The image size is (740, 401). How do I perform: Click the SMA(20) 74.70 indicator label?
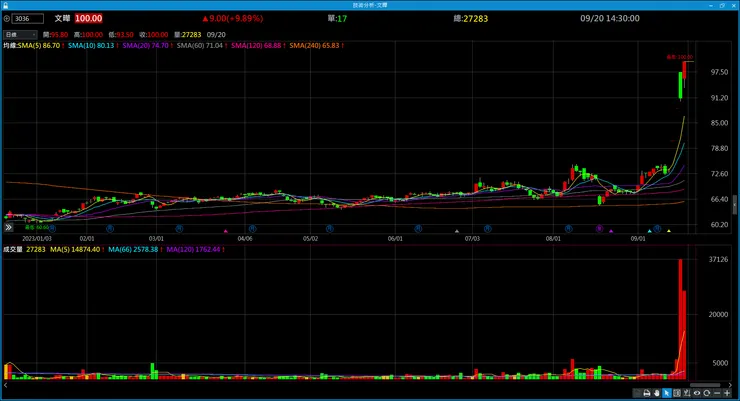tap(145, 46)
